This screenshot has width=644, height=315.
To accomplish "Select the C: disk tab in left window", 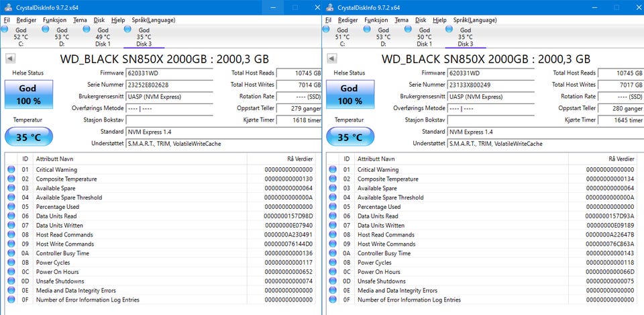I will pyautogui.click(x=21, y=37).
